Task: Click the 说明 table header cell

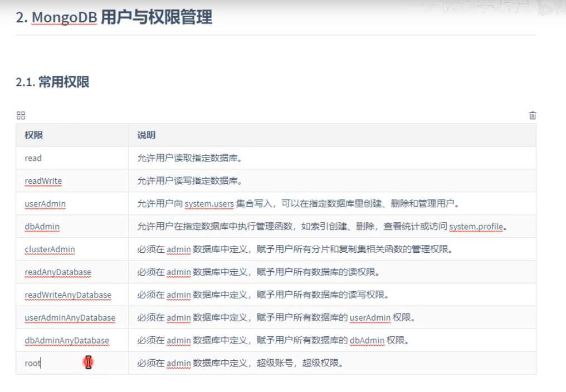Action: (x=145, y=135)
